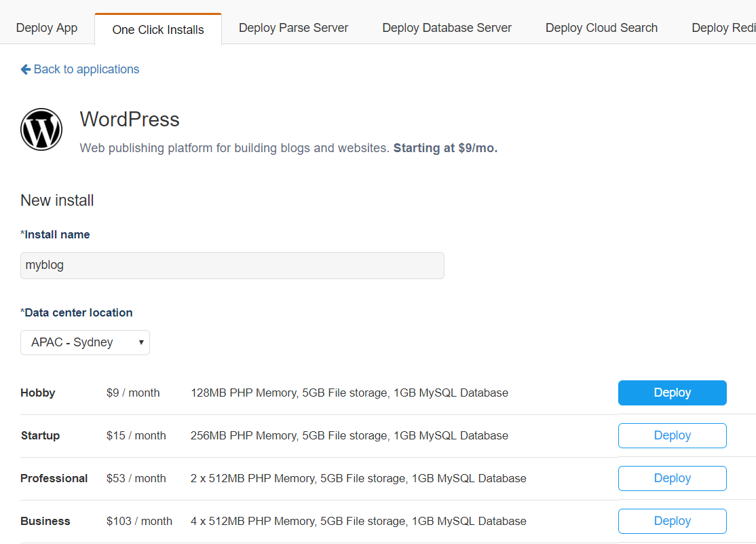
Task: Deploy the Hobby plan
Action: click(x=672, y=393)
